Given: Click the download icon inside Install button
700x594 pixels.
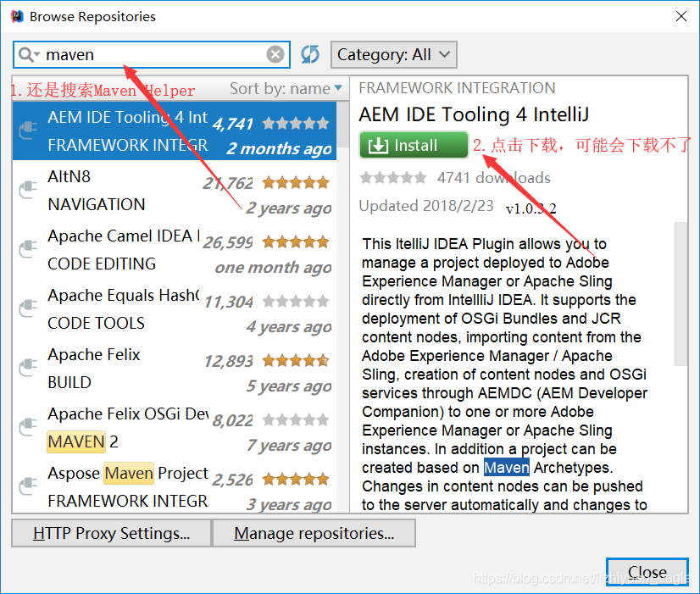Looking at the screenshot, I should (380, 145).
